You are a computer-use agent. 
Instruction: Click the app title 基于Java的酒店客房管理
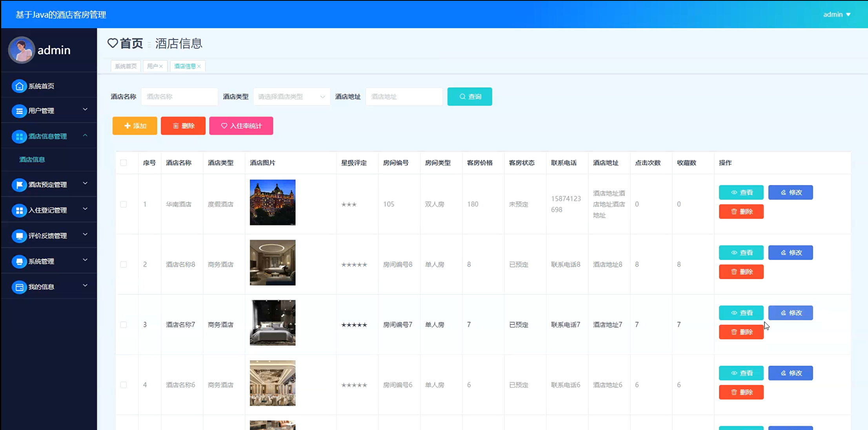click(61, 15)
